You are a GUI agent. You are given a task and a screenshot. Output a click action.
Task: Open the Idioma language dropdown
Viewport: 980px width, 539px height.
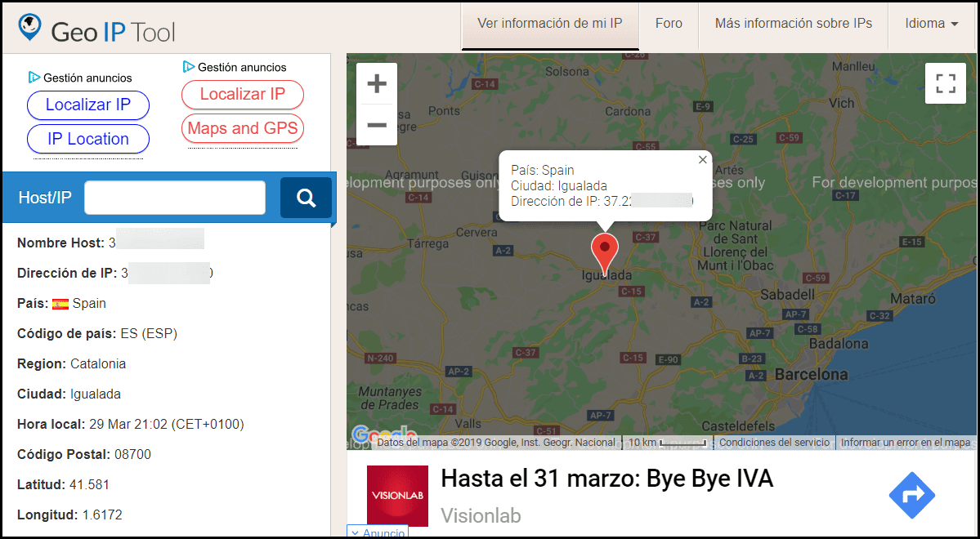click(931, 24)
